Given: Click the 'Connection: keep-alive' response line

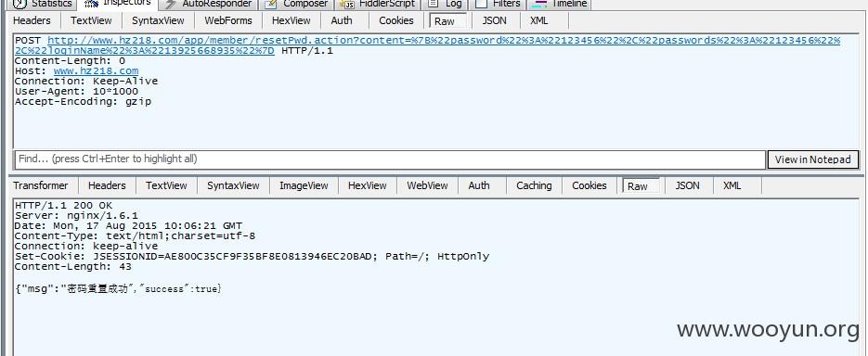Looking at the screenshot, I should tap(86, 246).
